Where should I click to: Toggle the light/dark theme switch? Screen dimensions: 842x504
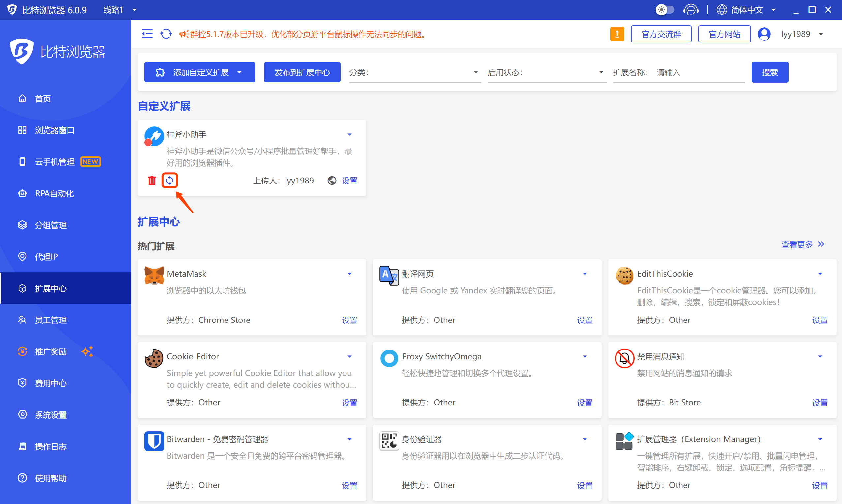[x=665, y=10]
